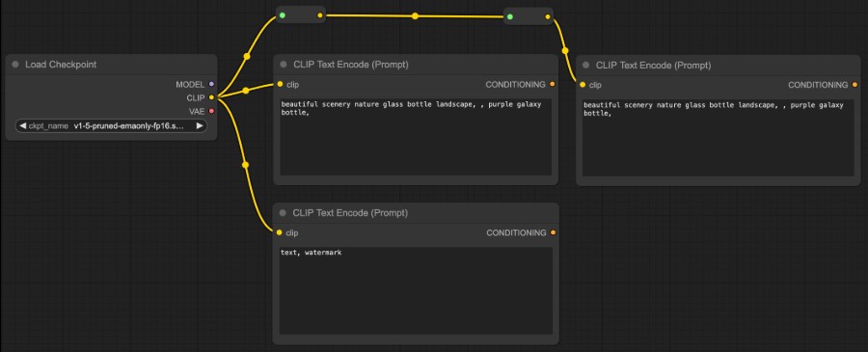
Task: Select the top middle CLIP Text Encode title
Action: (350, 65)
